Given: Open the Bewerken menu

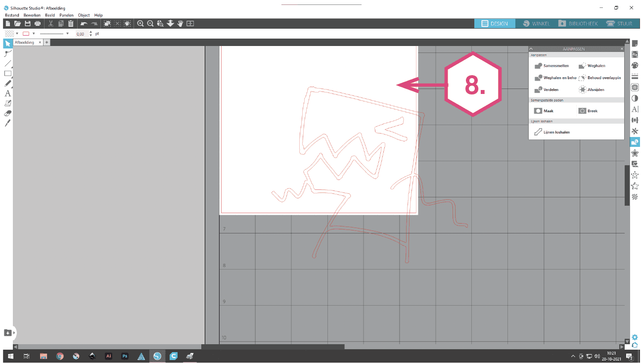Looking at the screenshot, I should (32, 15).
